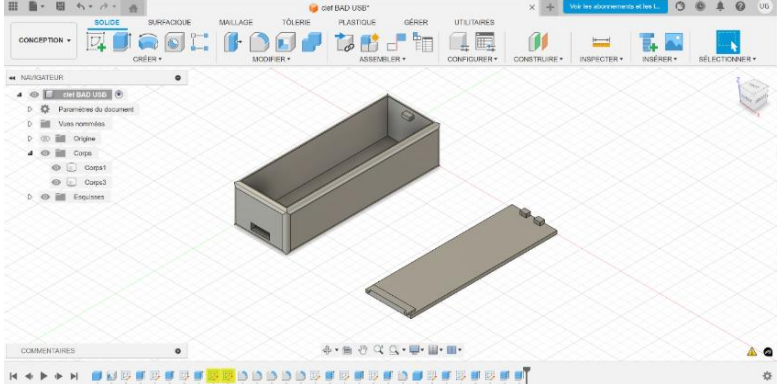The width and height of the screenshot is (779, 384).
Task: Create a new component in Assembler
Action: [x=369, y=42]
